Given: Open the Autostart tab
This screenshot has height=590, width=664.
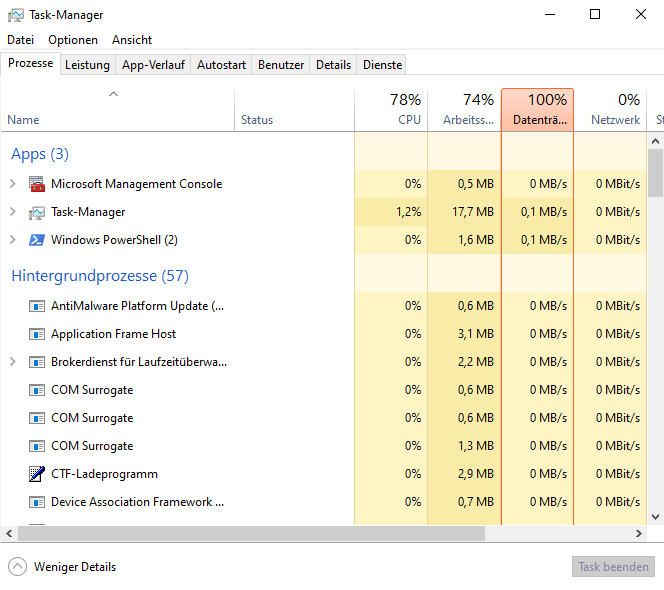Looking at the screenshot, I should click(x=221, y=65).
